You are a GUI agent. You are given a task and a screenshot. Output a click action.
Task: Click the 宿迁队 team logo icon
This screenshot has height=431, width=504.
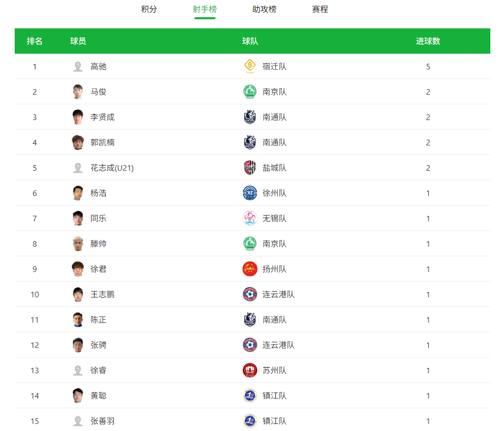pos(250,66)
